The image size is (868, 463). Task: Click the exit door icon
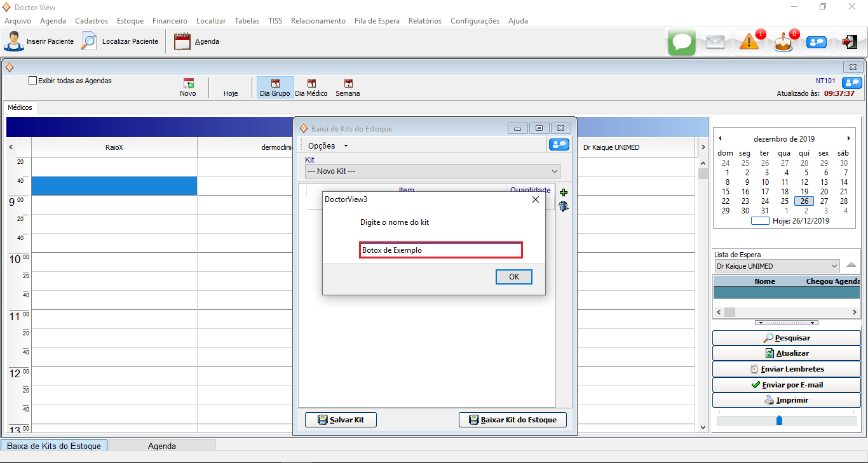coord(850,42)
